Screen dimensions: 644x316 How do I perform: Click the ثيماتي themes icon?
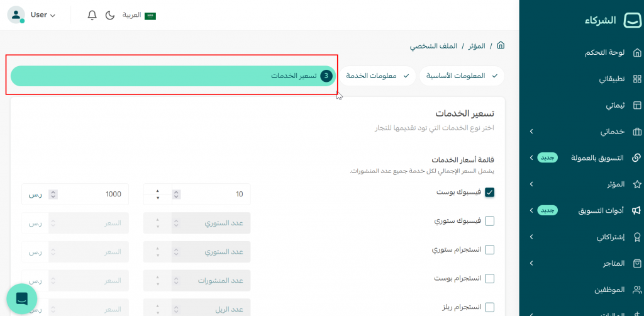pos(636,106)
